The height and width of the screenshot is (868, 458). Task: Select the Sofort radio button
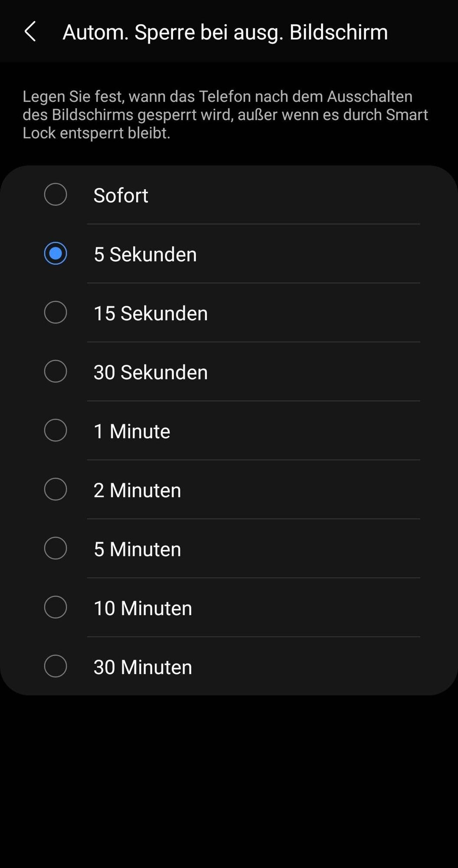pos(56,194)
